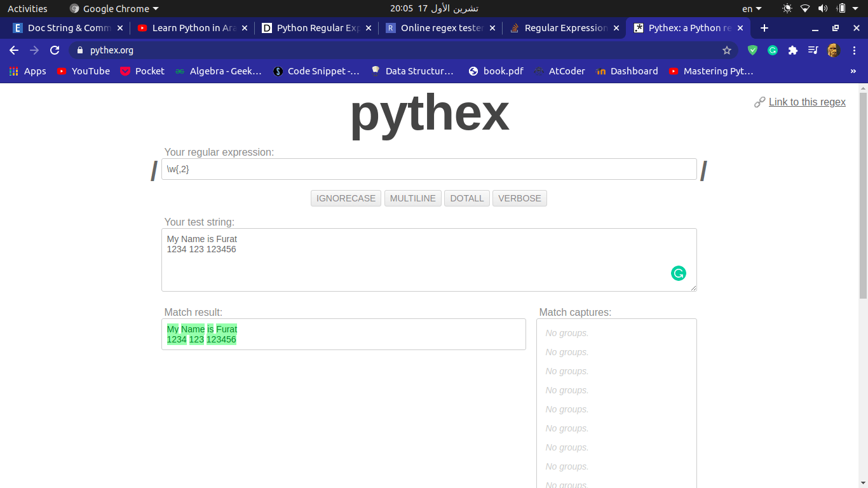Close the Pythex tab

click(740, 28)
